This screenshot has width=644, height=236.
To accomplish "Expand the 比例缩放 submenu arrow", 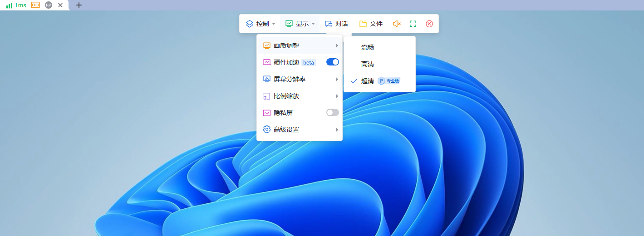I will pyautogui.click(x=337, y=96).
